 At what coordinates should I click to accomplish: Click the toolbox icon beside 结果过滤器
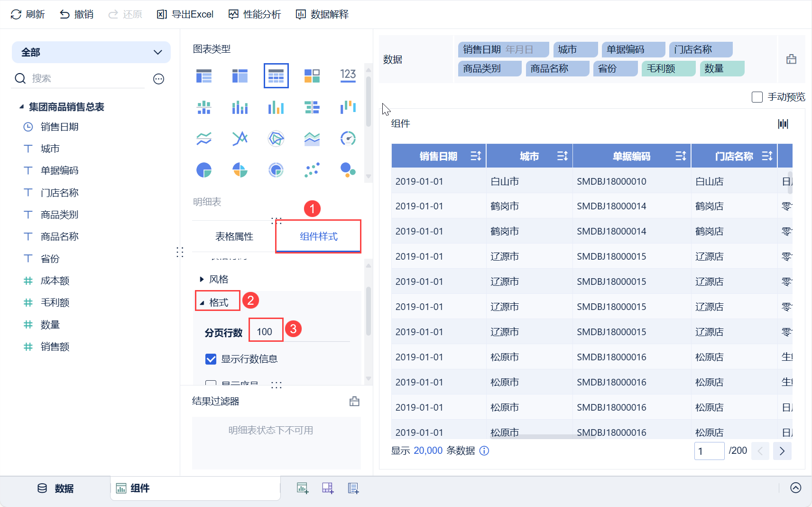point(354,402)
